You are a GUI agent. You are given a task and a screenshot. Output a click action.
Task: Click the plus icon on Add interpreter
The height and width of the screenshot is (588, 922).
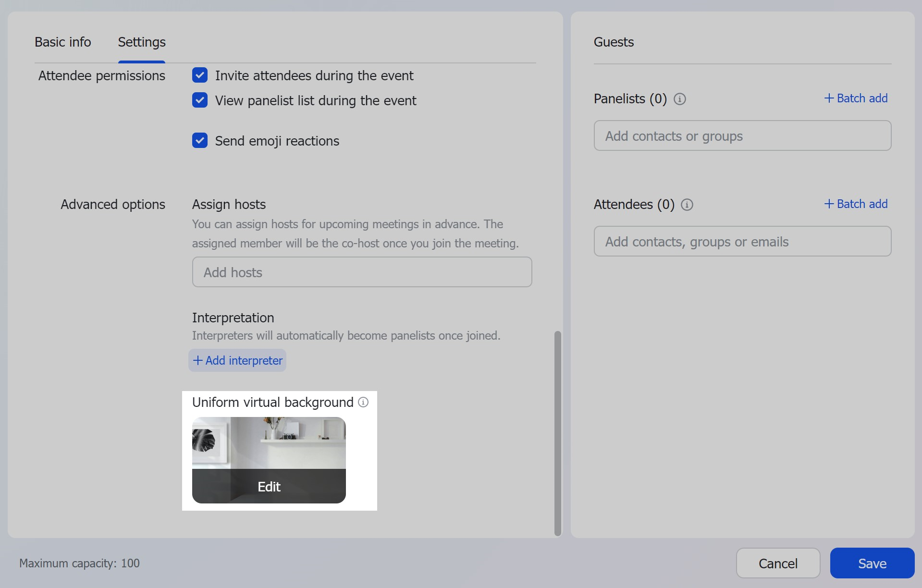tap(197, 360)
